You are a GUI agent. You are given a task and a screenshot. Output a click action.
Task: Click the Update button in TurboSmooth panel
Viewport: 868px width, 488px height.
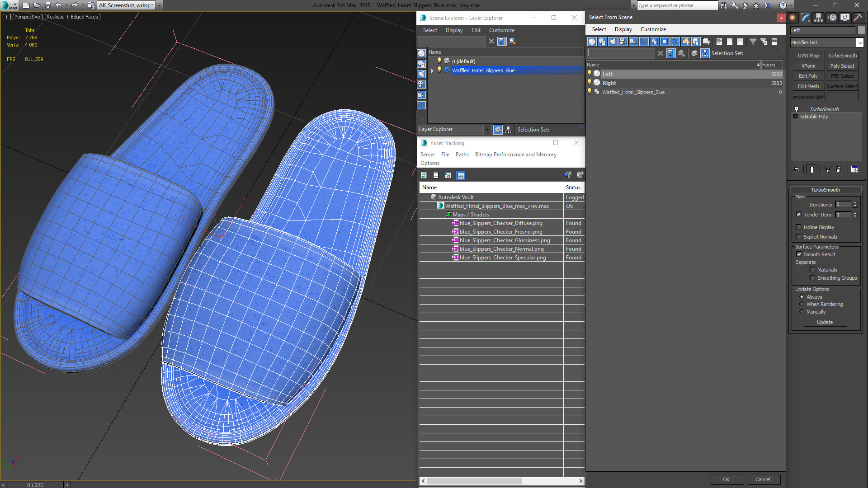click(x=825, y=322)
